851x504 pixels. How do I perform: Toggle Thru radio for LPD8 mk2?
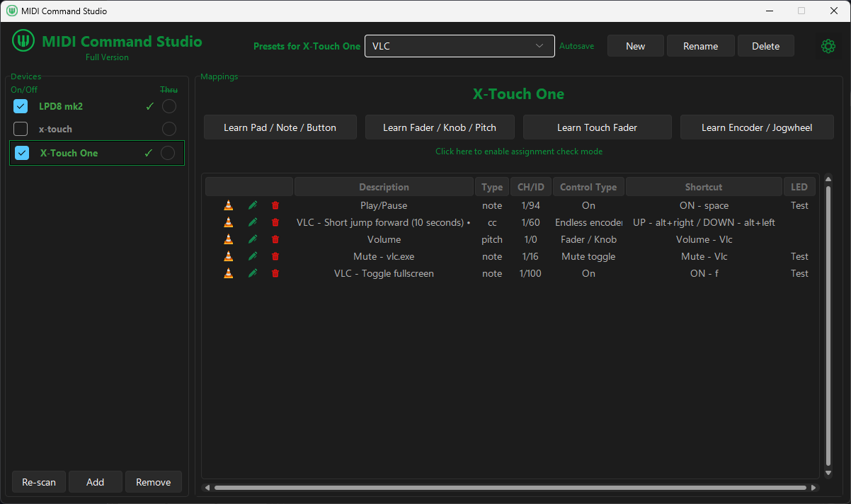169,106
